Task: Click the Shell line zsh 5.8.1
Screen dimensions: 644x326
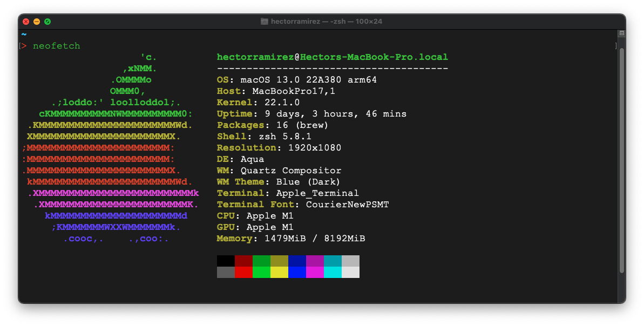Action: (264, 137)
